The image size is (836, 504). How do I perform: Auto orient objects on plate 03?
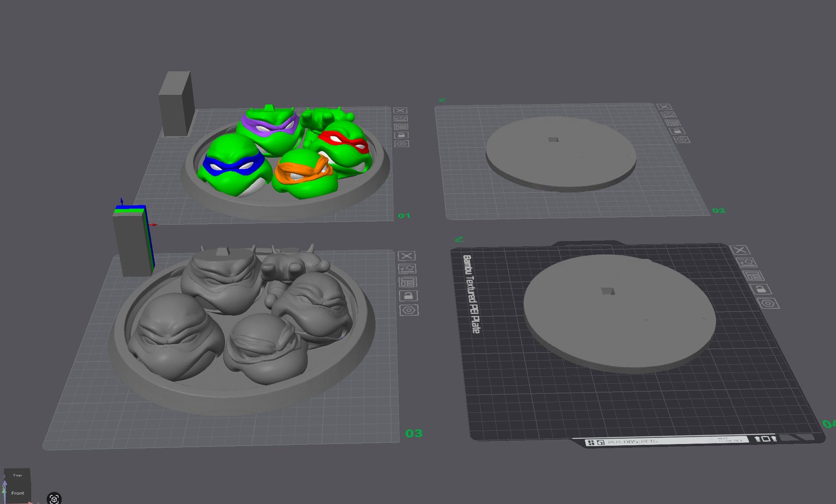click(x=408, y=269)
